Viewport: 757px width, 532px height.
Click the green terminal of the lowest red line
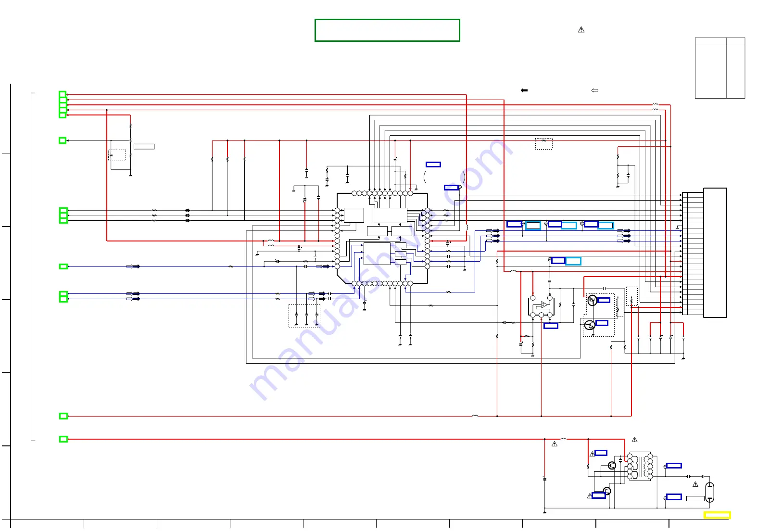[63, 439]
